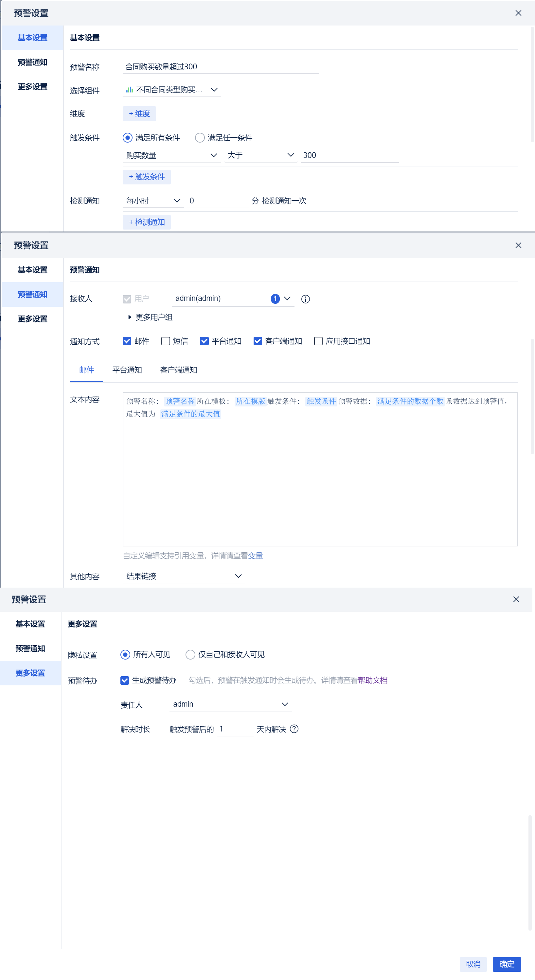Click the scrollbar of the 基本设置 page
Screen dimensions: 535x980
tap(532, 84)
